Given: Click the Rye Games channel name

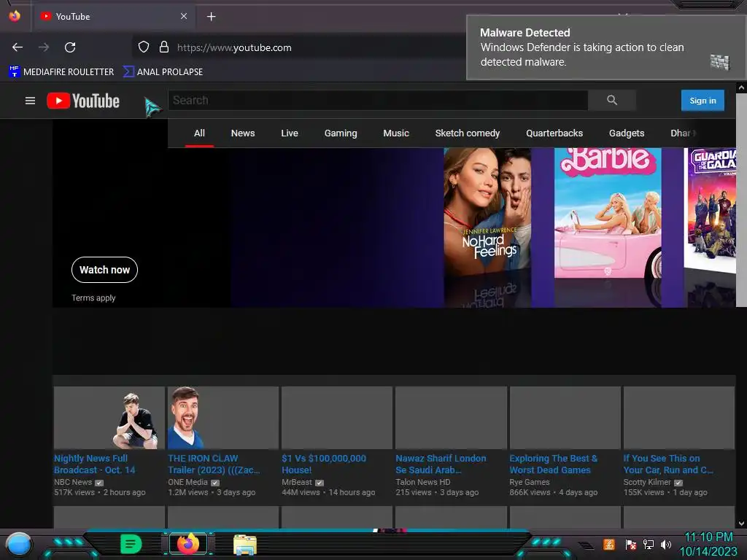Looking at the screenshot, I should [530, 483].
